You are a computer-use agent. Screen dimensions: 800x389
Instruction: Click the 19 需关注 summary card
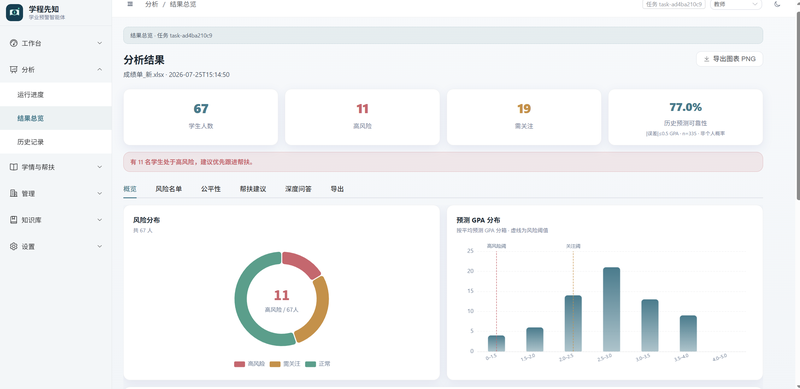pos(524,117)
